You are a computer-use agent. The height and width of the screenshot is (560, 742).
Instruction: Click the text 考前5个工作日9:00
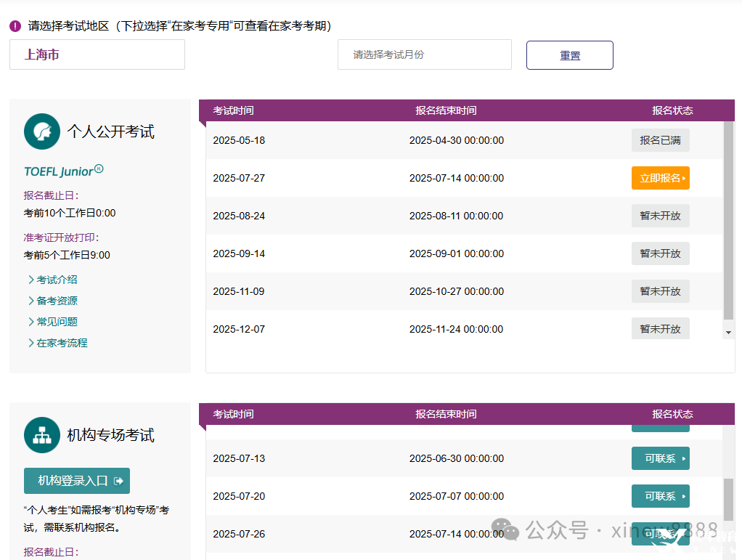67,255
